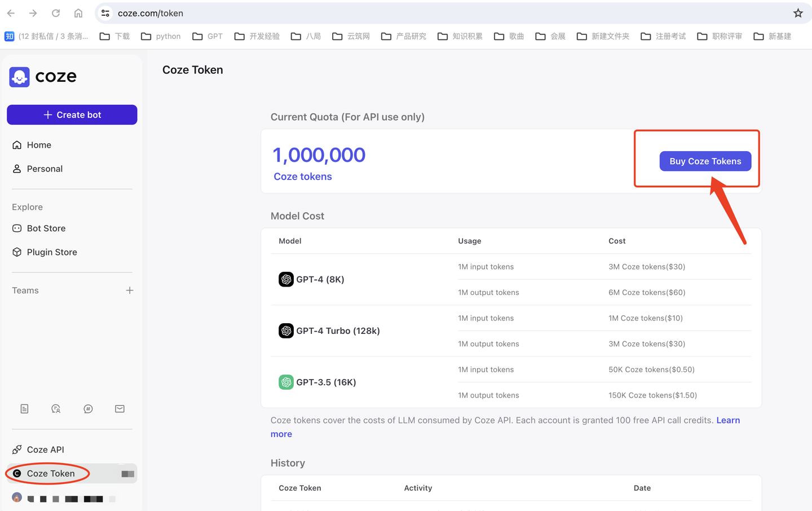Viewport: 812px width, 511px height.
Task: Click the document icon in the sidebar
Action: [24, 409]
